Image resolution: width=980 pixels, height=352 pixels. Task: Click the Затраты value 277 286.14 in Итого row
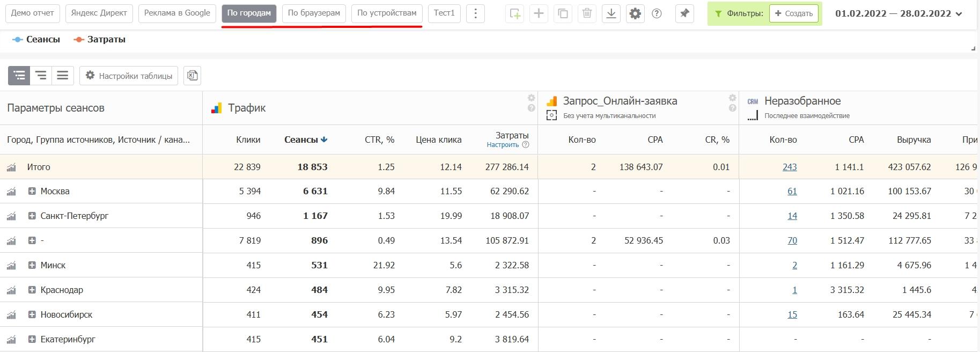tap(507, 167)
